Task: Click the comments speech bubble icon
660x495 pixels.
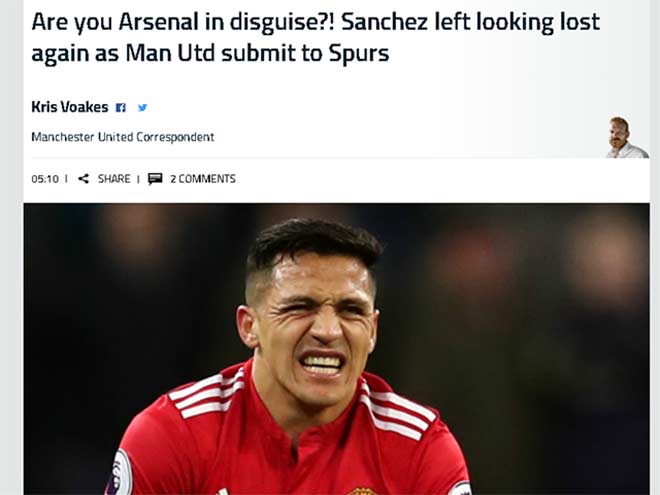Action: (x=155, y=179)
